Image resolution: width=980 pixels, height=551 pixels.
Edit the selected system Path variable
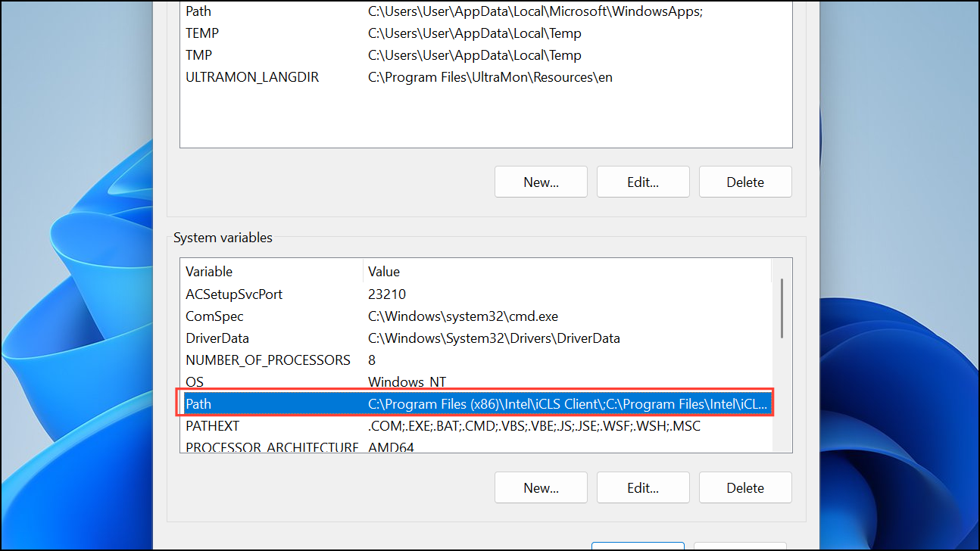pyautogui.click(x=643, y=487)
